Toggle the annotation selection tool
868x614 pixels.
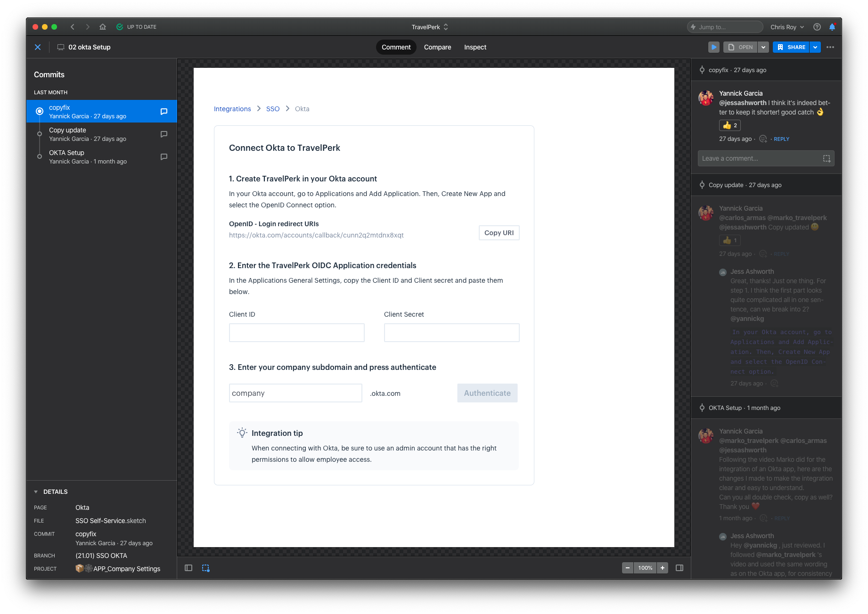[x=206, y=568]
